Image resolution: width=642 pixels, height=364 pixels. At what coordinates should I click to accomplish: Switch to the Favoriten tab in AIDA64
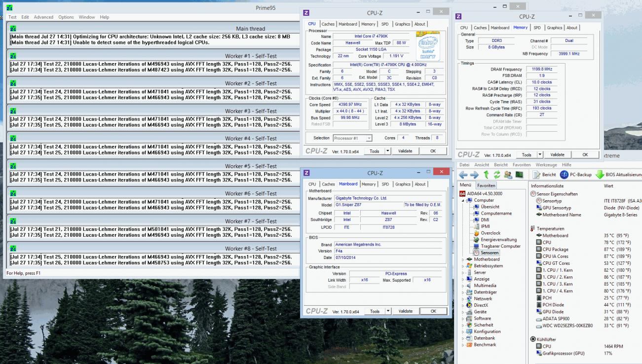coord(486,185)
